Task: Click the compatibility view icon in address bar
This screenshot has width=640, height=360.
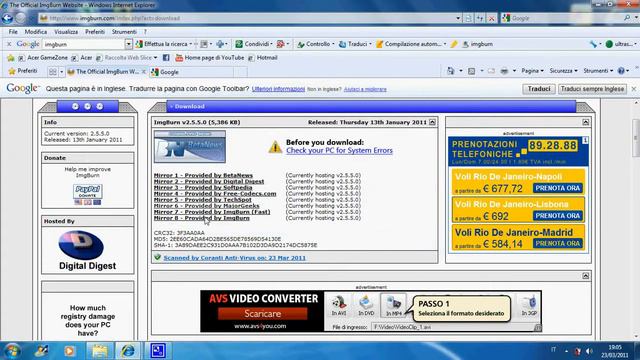Action: 469,18
